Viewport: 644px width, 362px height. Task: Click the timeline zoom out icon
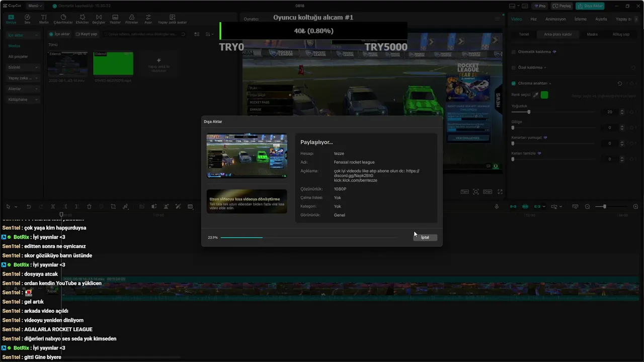tap(587, 207)
